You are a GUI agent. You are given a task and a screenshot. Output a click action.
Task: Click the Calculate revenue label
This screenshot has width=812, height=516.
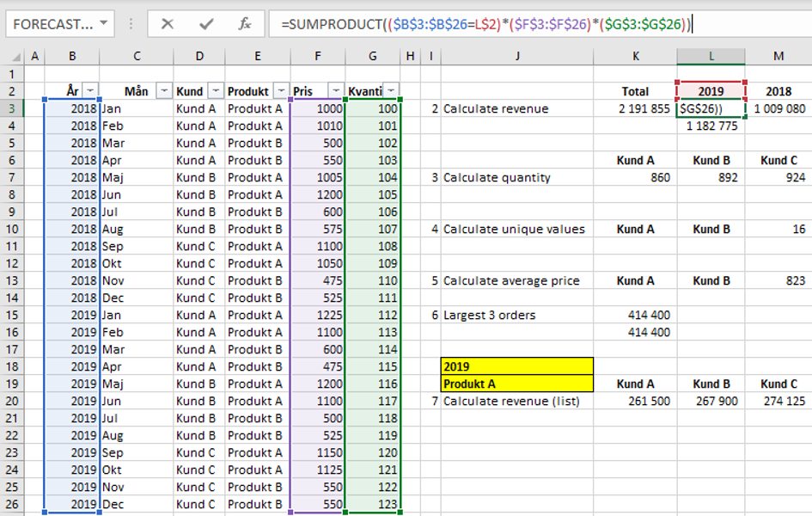496,108
